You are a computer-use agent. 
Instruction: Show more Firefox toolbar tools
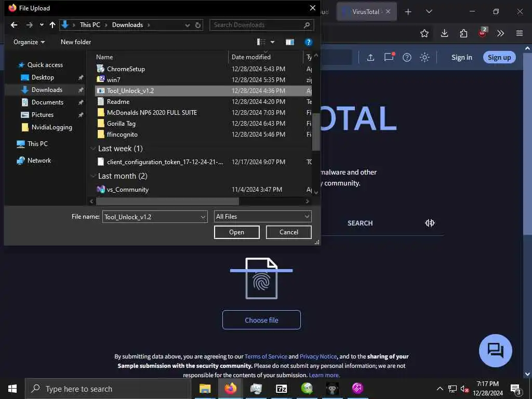(x=500, y=33)
